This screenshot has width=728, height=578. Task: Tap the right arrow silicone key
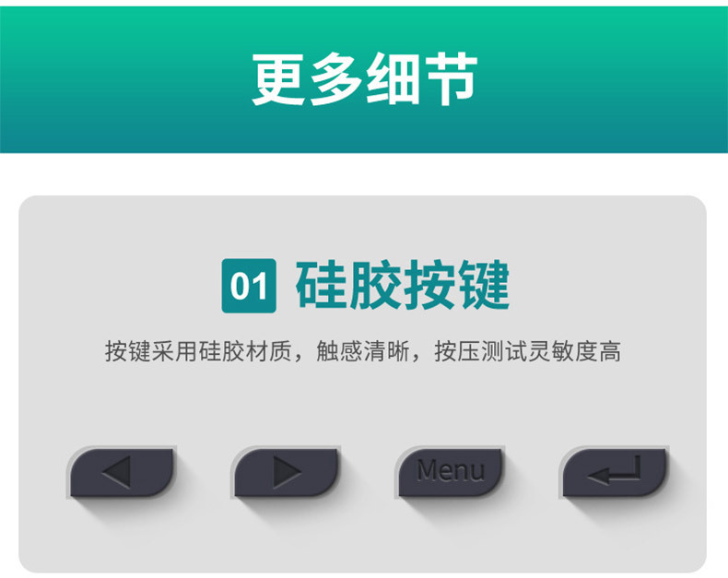[286, 472]
